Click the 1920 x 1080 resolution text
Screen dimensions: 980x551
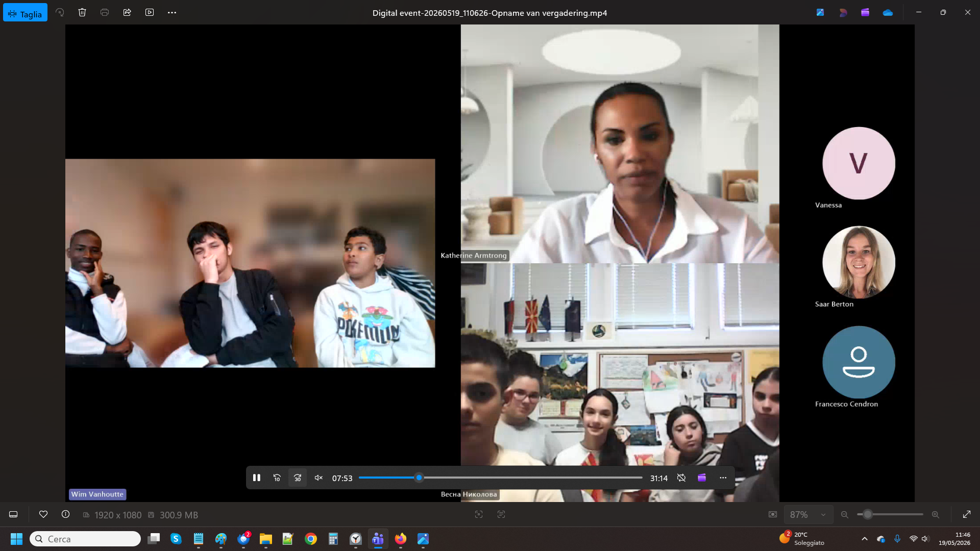tap(118, 515)
